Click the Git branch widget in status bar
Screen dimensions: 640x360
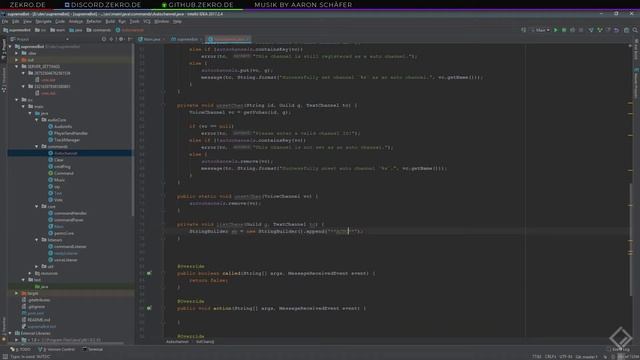click(587, 357)
